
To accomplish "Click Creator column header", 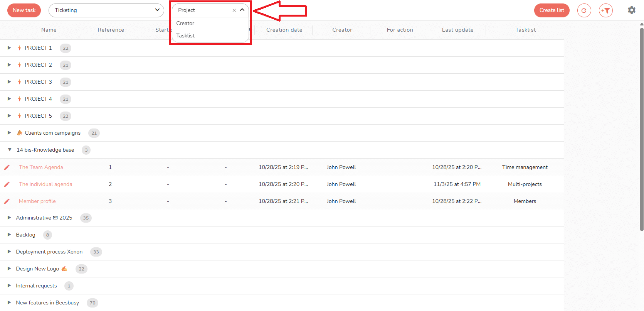I will 342,30.
